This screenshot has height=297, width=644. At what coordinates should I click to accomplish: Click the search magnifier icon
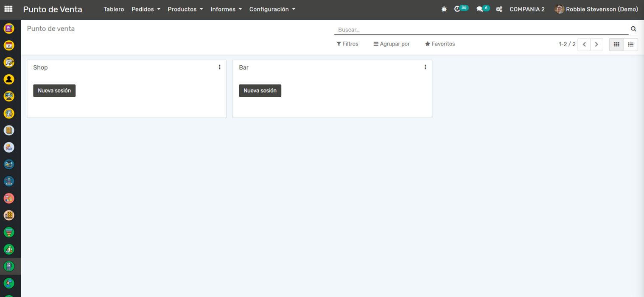(633, 29)
